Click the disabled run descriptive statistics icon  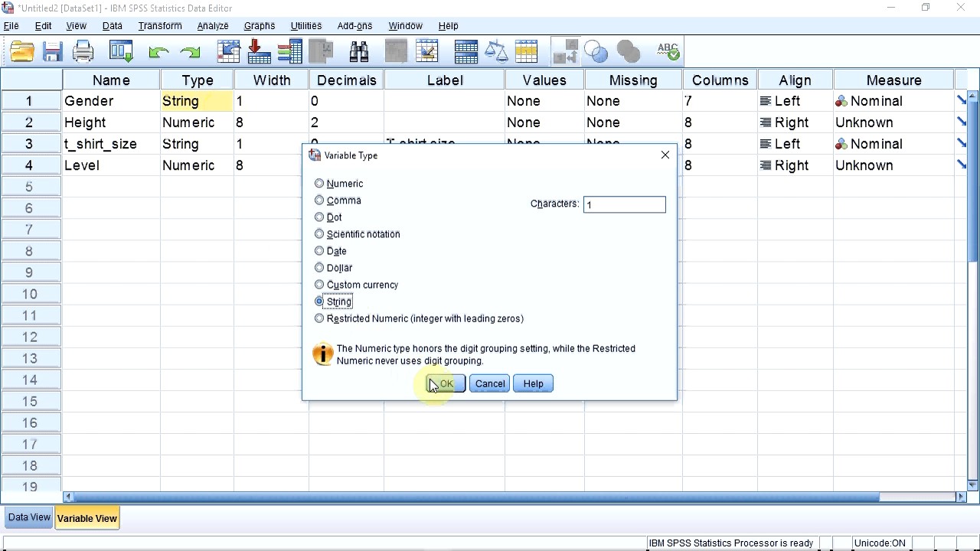pos(322,52)
